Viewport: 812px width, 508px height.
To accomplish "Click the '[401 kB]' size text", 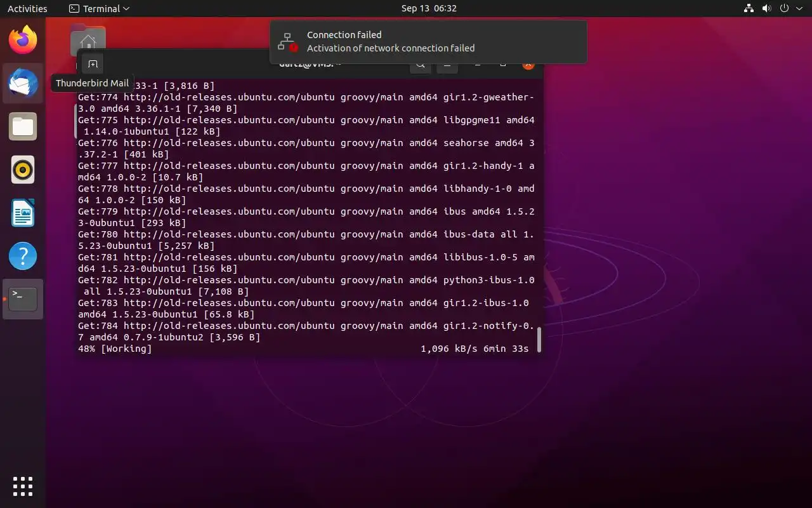I will point(146,154).
